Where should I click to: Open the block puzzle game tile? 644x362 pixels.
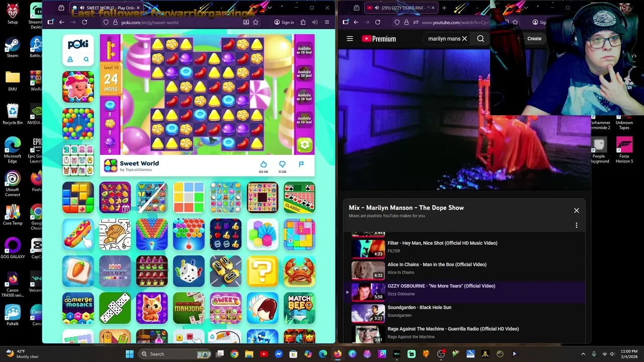[x=78, y=198]
